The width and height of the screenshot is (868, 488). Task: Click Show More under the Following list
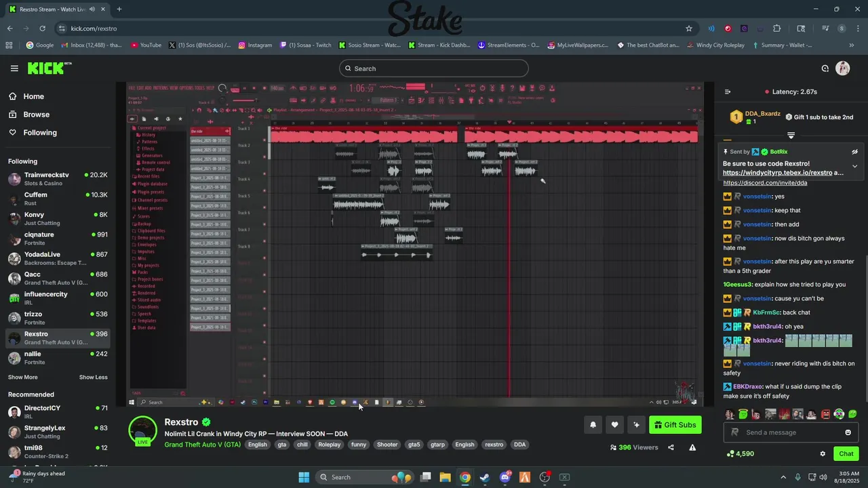tap(23, 378)
